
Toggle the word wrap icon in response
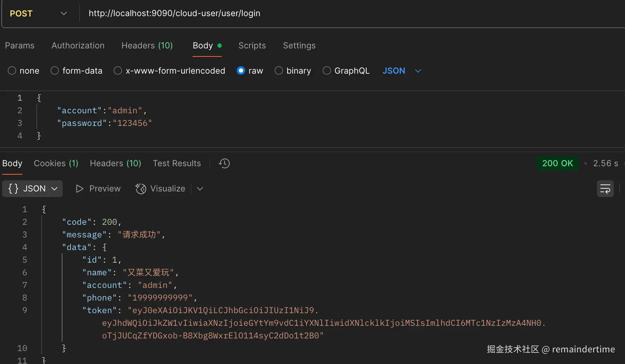pos(605,189)
